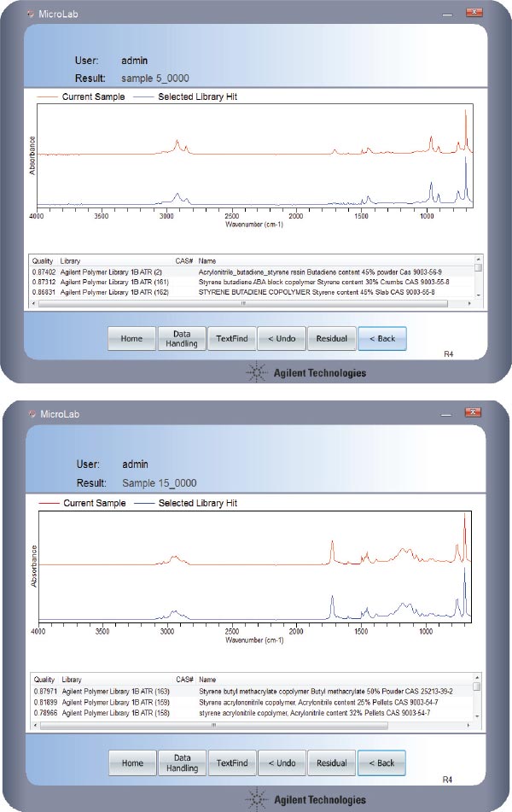
Task: Click the MicroLab app icon in sample 5_0000 window
Action: (32, 15)
